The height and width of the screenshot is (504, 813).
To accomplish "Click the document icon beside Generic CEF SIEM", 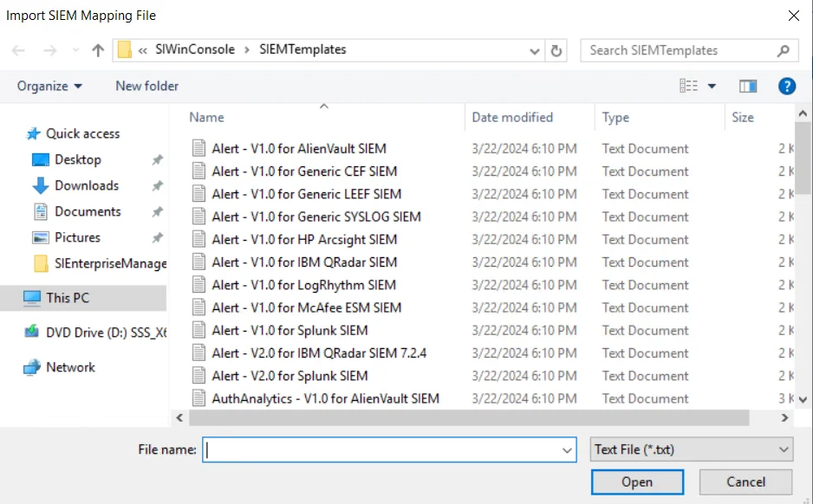I will point(198,171).
